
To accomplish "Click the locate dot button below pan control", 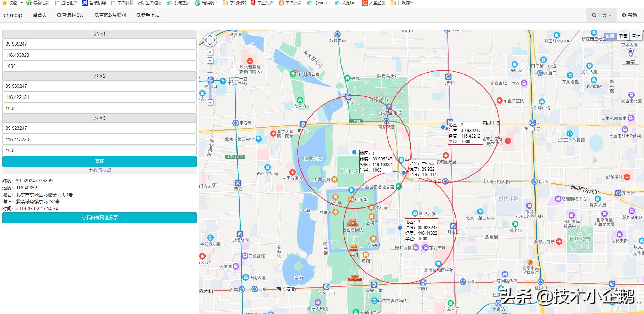I will 210,52.
